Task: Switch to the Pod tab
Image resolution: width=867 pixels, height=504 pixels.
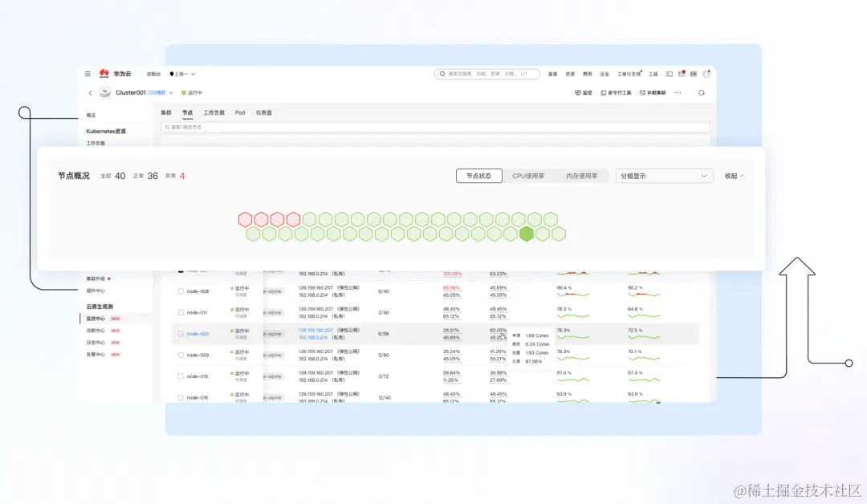Action: 240,112
